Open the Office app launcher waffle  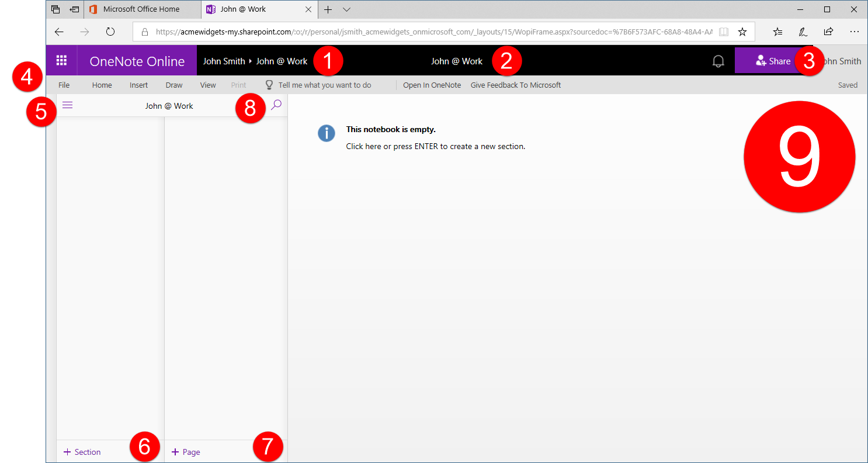point(61,61)
